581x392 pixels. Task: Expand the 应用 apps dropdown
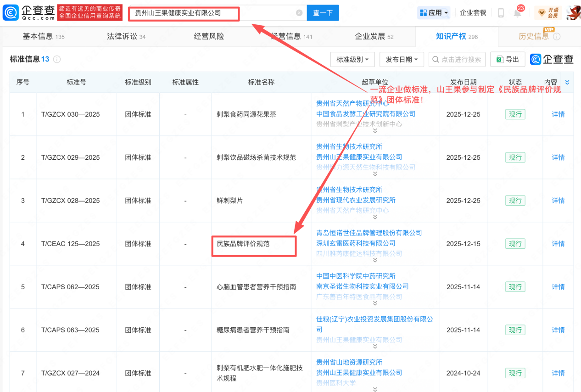(x=434, y=13)
